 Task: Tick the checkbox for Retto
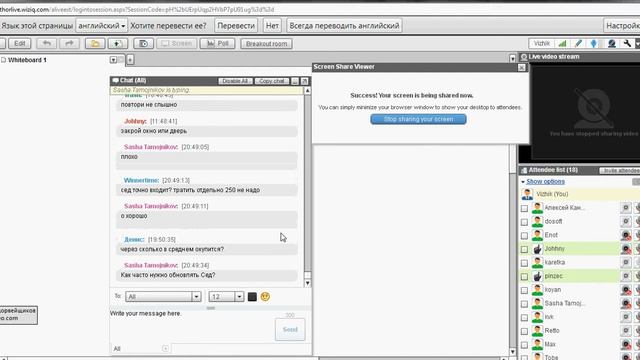click(524, 331)
